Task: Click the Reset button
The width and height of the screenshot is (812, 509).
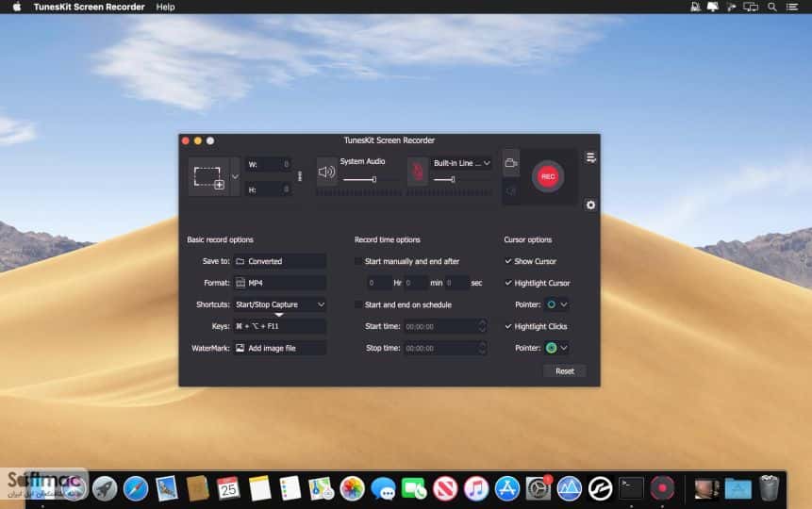Action: tap(565, 370)
